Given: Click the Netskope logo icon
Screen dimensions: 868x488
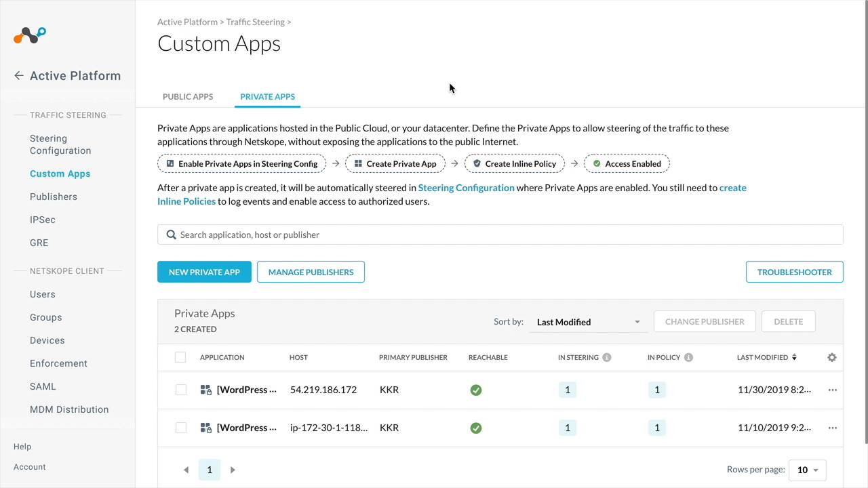Looking at the screenshot, I should (x=30, y=35).
